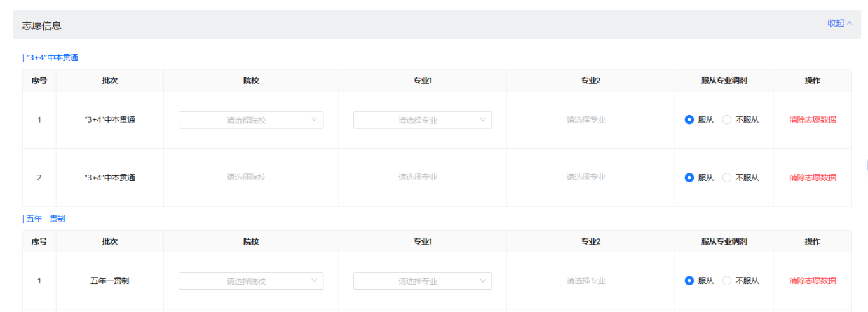Image resolution: width=868 pixels, height=312 pixels.
Task: Open 专业1 dropdown in “3+4”中本贯通 row 1
Action: click(422, 120)
